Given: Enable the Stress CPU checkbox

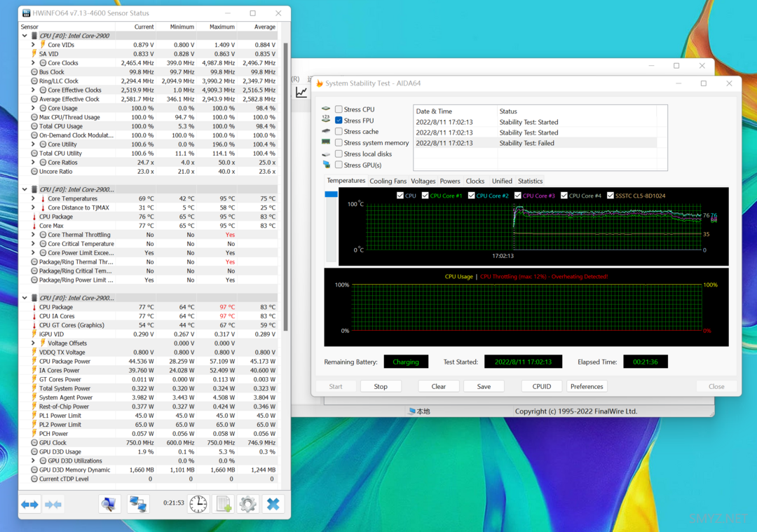Looking at the screenshot, I should pos(339,109).
